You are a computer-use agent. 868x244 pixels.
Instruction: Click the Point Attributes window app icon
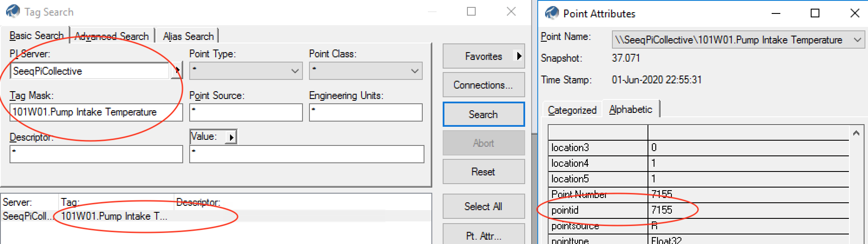[x=552, y=13]
